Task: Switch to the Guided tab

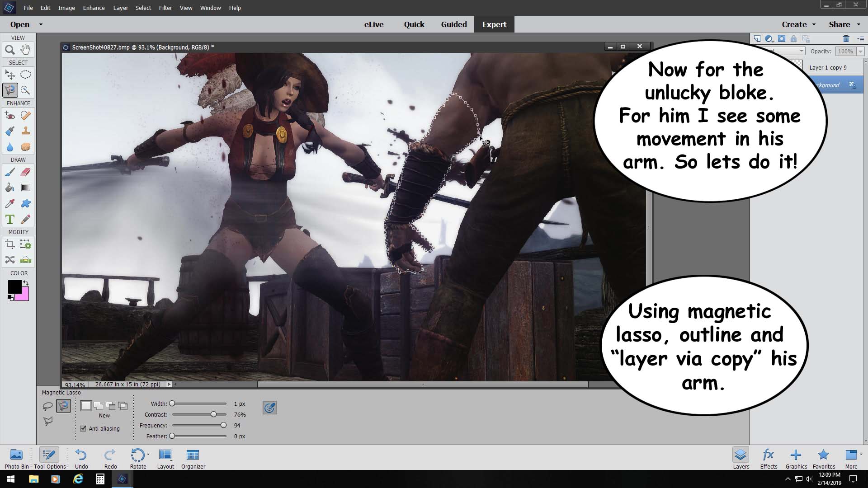Action: 454,24
